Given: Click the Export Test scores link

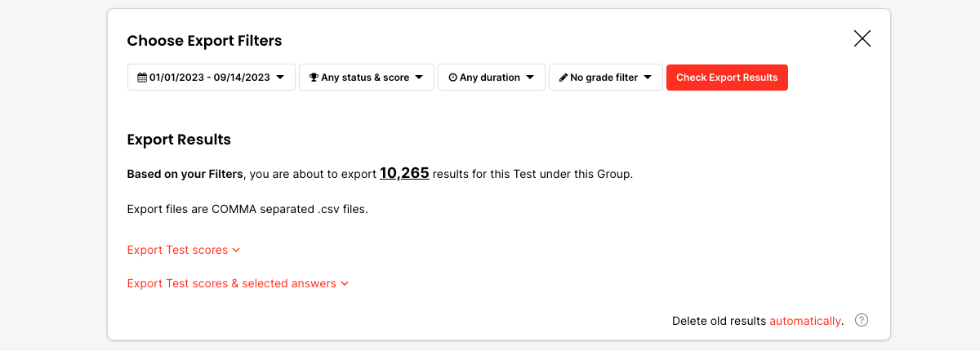Looking at the screenshot, I should (177, 250).
